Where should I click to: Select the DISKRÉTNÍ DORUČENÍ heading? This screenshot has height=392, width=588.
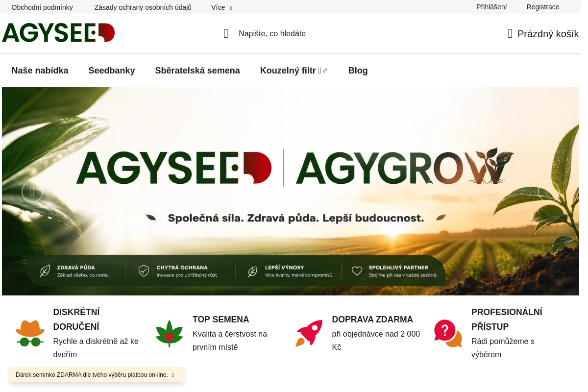click(x=77, y=319)
